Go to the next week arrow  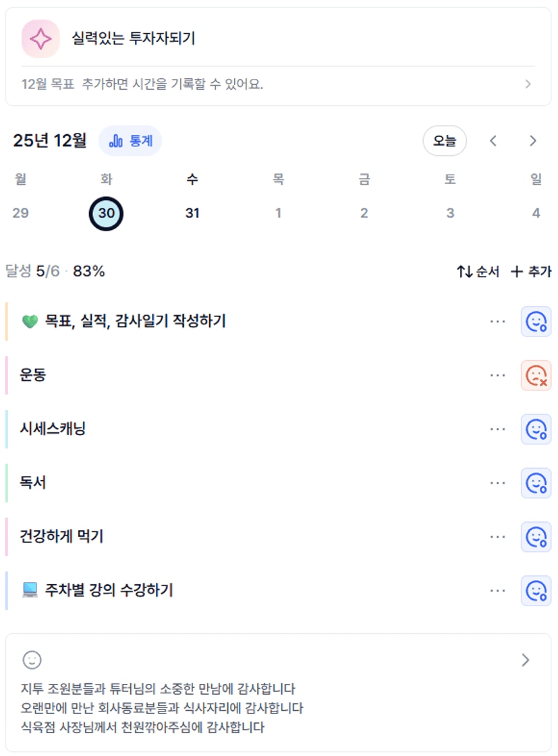[x=533, y=141]
